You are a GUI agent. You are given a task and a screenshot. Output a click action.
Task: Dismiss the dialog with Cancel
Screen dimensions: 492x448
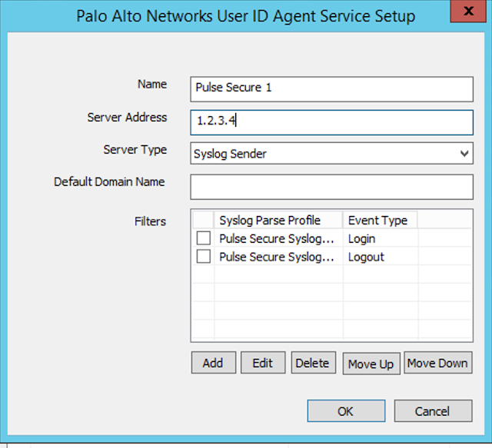point(433,411)
